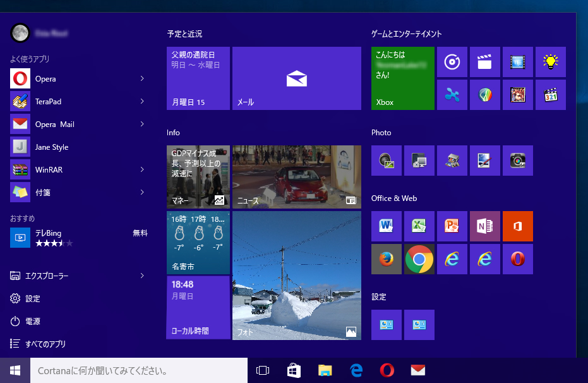Open the photo printer tile
The image size is (588, 383).
click(452, 161)
